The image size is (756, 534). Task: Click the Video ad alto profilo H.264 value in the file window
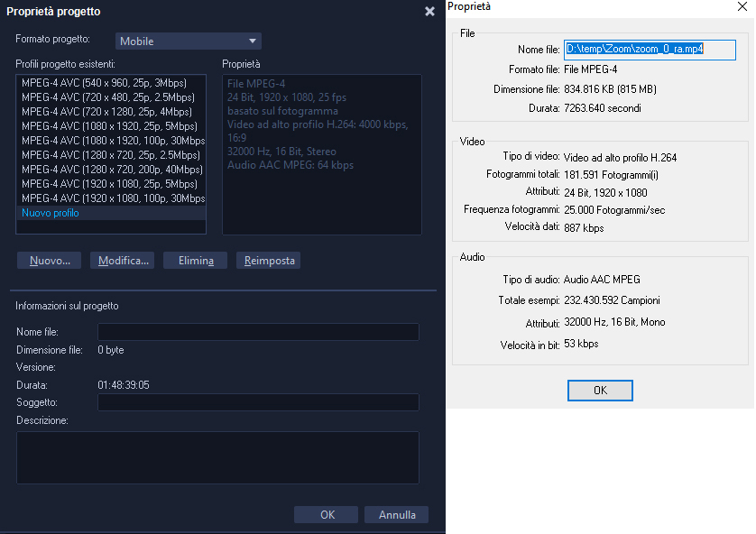620,158
